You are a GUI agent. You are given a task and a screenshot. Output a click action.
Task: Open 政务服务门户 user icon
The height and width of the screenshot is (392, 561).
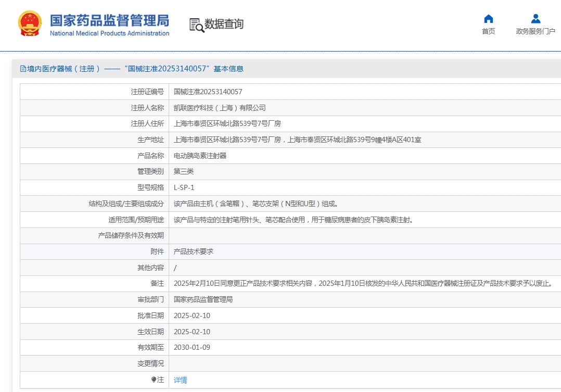pos(535,19)
